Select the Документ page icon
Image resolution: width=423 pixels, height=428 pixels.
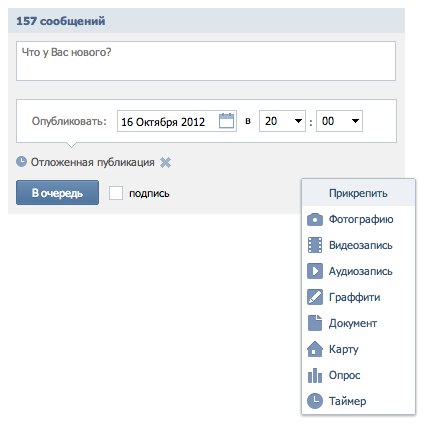coord(315,323)
